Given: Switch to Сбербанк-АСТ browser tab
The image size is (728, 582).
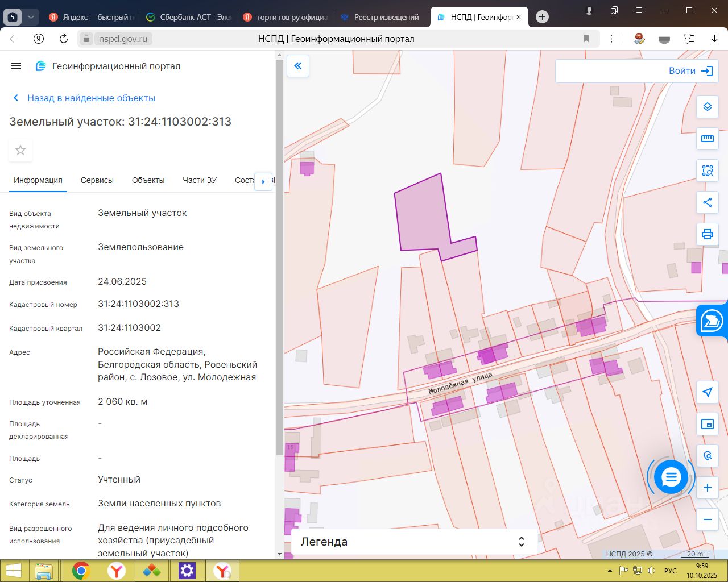Looking at the screenshot, I should pyautogui.click(x=189, y=17).
